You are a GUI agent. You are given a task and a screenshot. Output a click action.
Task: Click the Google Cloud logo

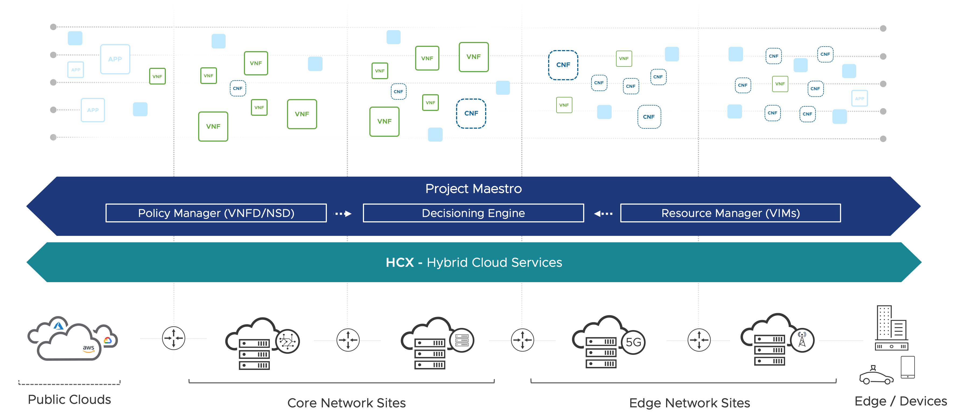tap(108, 340)
